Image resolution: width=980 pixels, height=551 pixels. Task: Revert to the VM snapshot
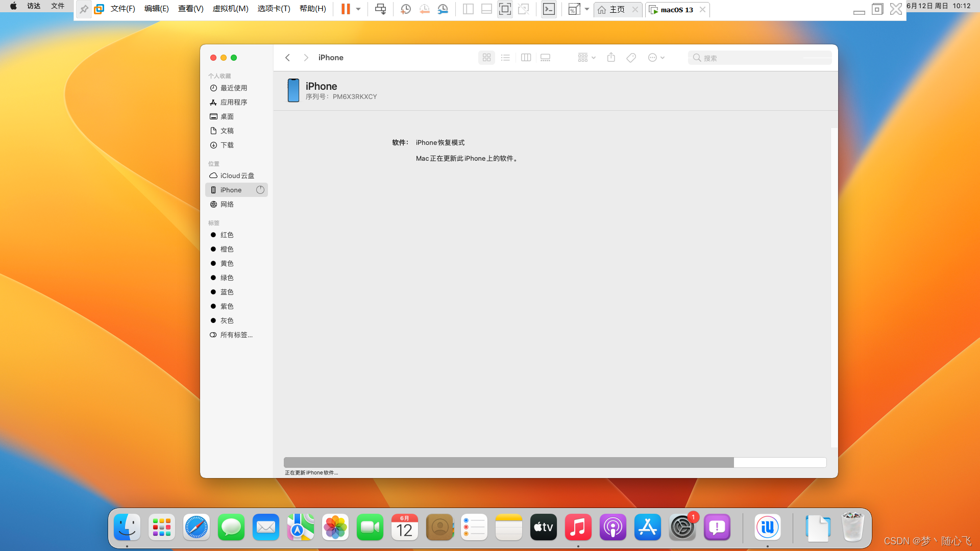point(424,9)
